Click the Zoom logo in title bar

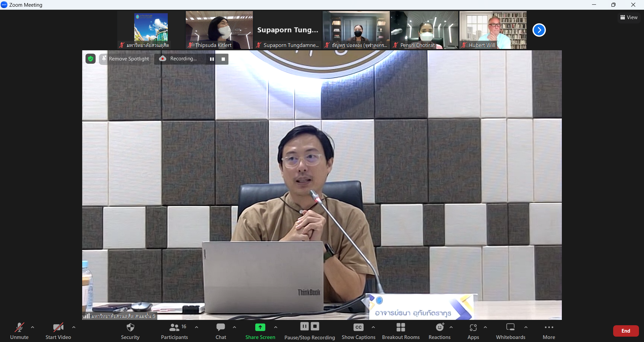tap(4, 5)
